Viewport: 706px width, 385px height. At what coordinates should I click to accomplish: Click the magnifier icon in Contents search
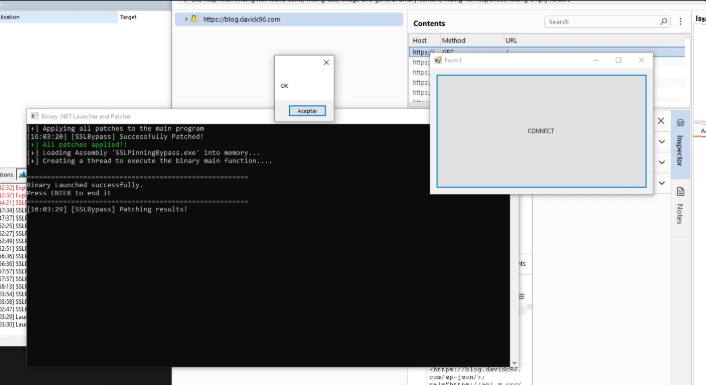(x=664, y=22)
